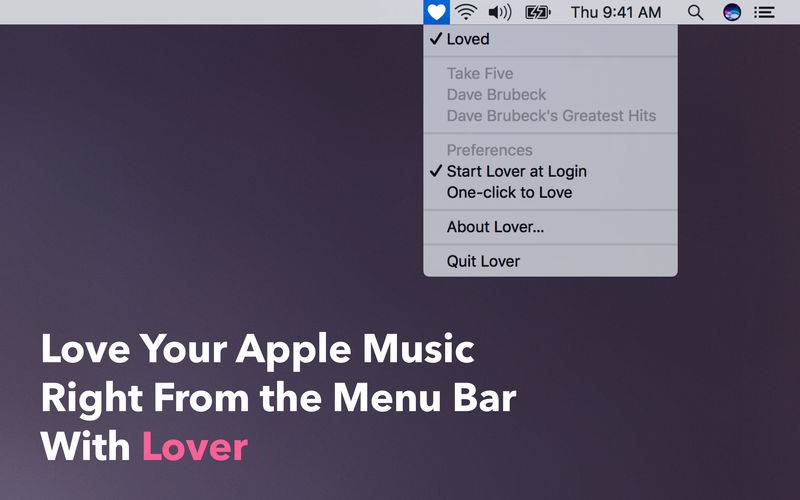This screenshot has width=800, height=500.
Task: Open About Lover…
Action: point(551,227)
